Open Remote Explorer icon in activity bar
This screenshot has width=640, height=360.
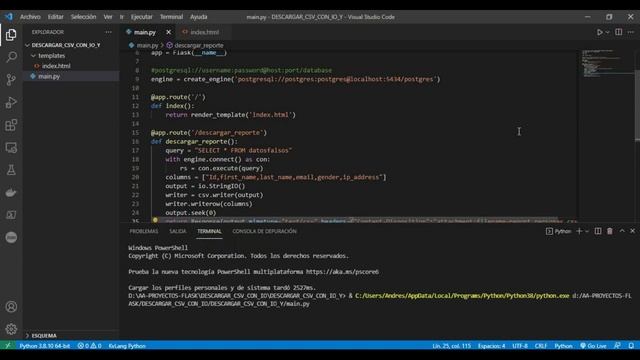click(11, 147)
